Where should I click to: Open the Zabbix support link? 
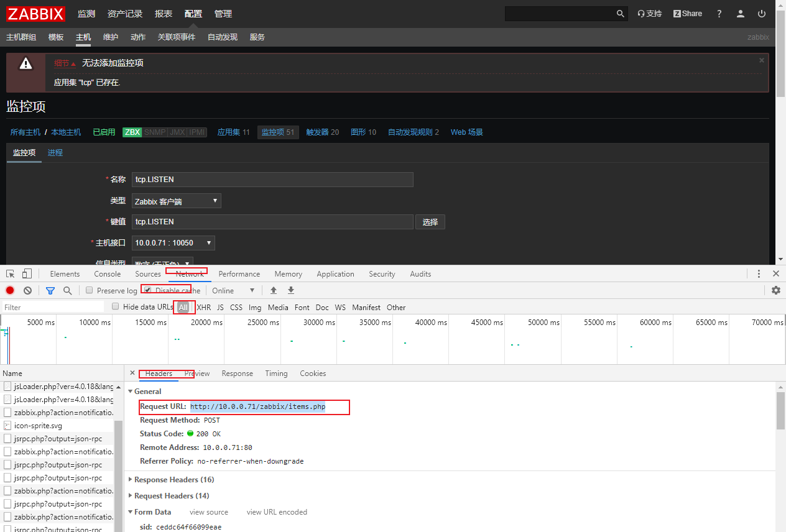point(650,14)
